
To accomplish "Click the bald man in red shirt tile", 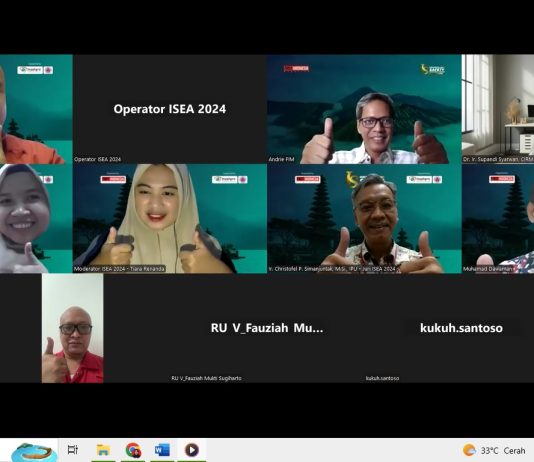I will click(73, 328).
